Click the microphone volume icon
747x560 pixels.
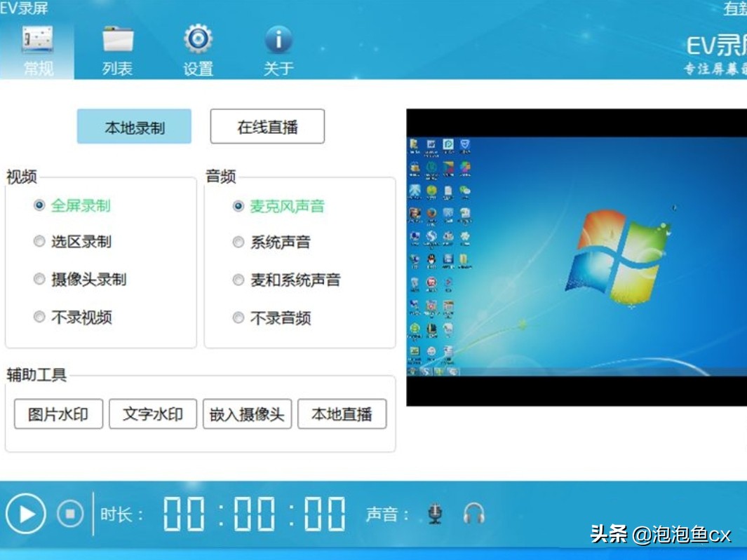[x=435, y=514]
